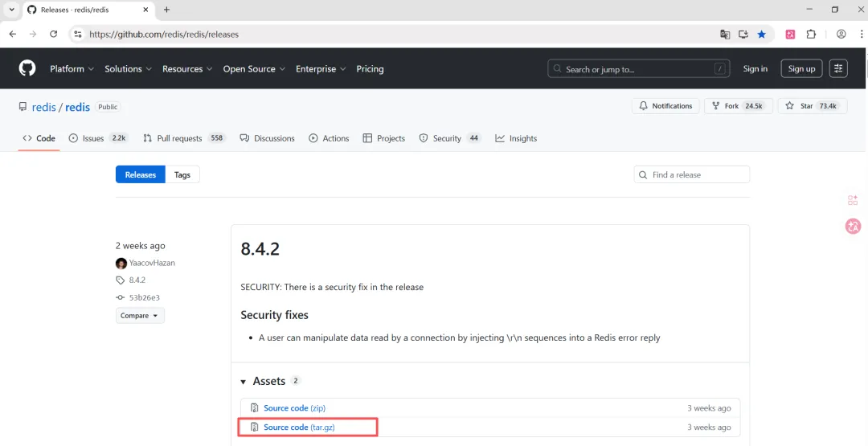Expand the Resources menu
The width and height of the screenshot is (868, 446).
coord(187,68)
